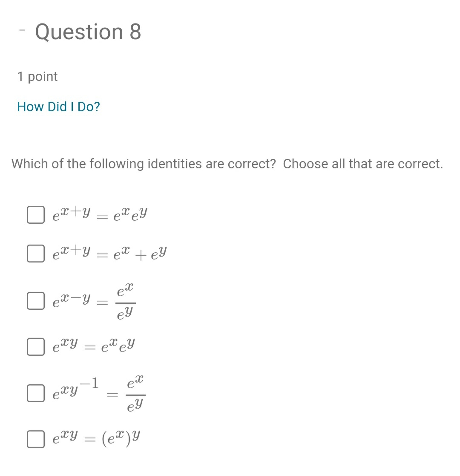Select the correct quotient rule identity
The width and height of the screenshot is (460, 476).
[36, 301]
